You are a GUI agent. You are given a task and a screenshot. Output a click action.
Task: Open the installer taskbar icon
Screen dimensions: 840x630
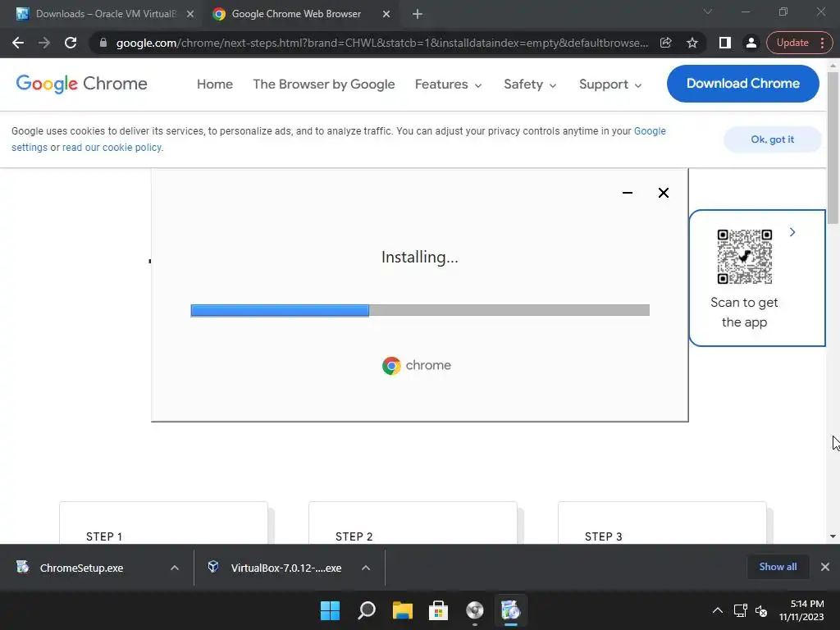510,610
